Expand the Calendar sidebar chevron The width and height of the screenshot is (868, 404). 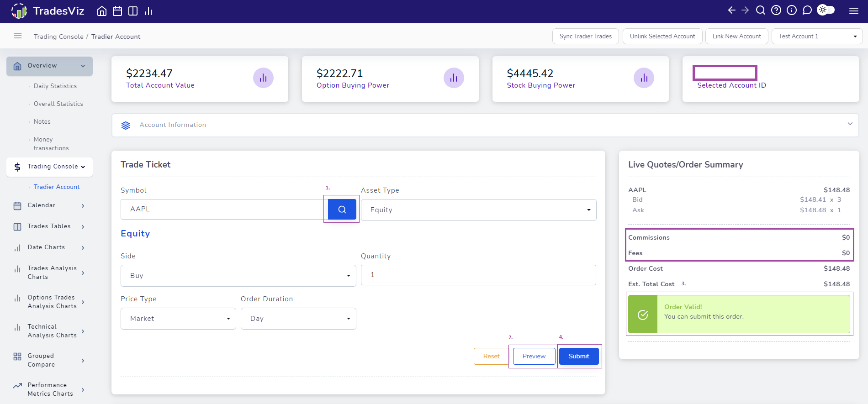point(83,206)
